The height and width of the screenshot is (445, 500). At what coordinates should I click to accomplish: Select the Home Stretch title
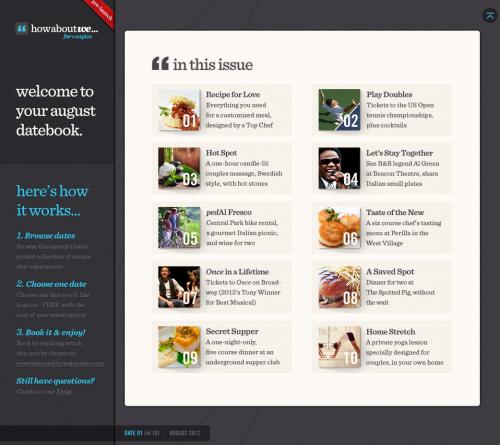coord(391,332)
